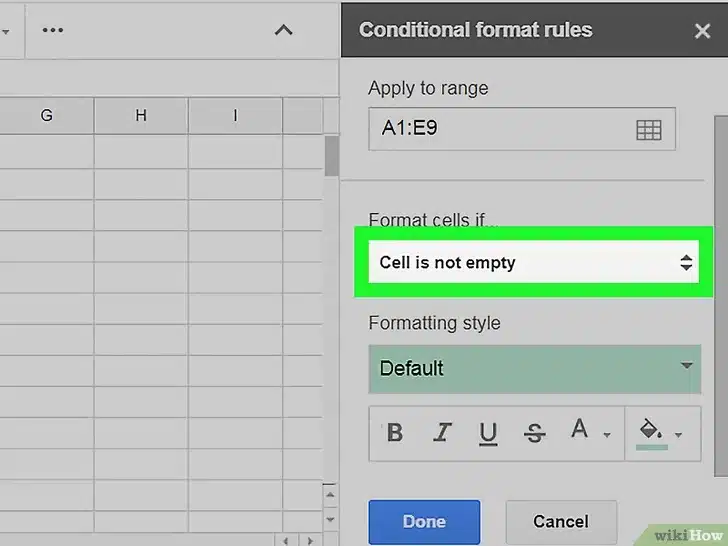Select column G header

[x=47, y=116]
